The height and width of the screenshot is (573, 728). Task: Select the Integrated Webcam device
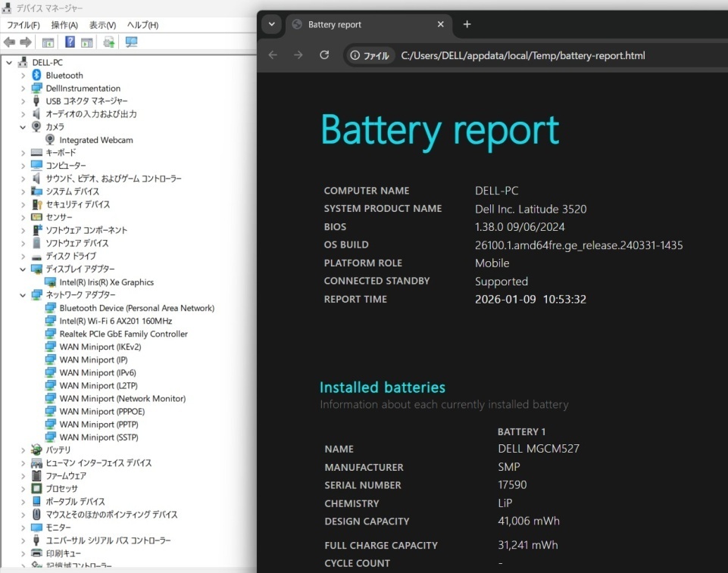click(95, 140)
